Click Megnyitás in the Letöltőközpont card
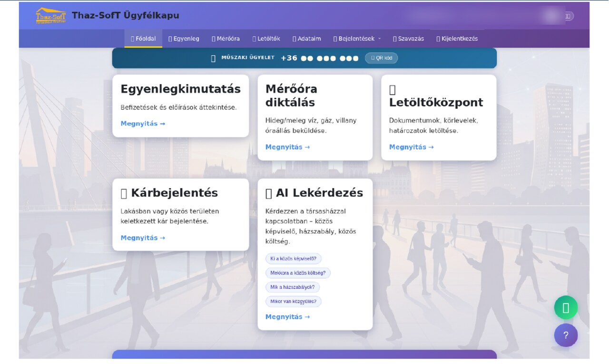This screenshot has height=364, width=609. tap(411, 147)
